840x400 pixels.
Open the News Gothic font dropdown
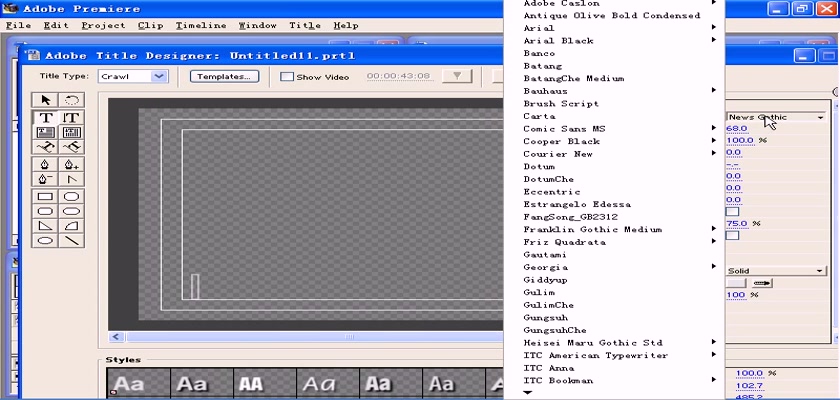pyautogui.click(x=775, y=117)
